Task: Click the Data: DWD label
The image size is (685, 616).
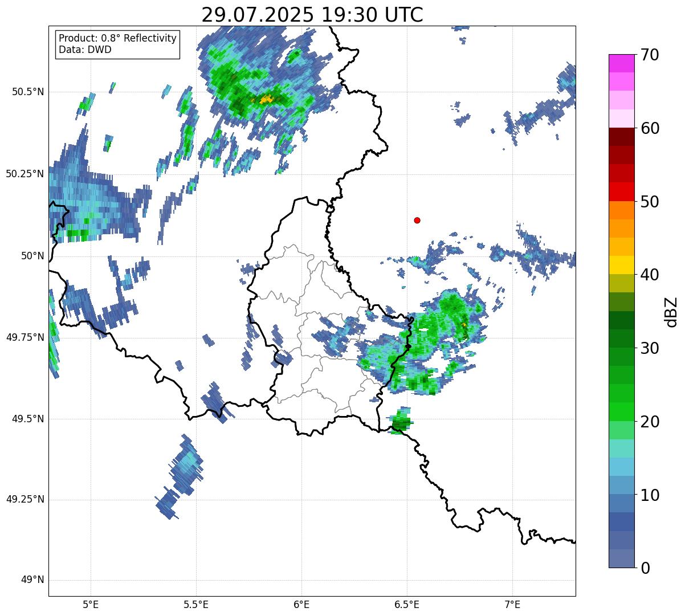Action: 85,50
